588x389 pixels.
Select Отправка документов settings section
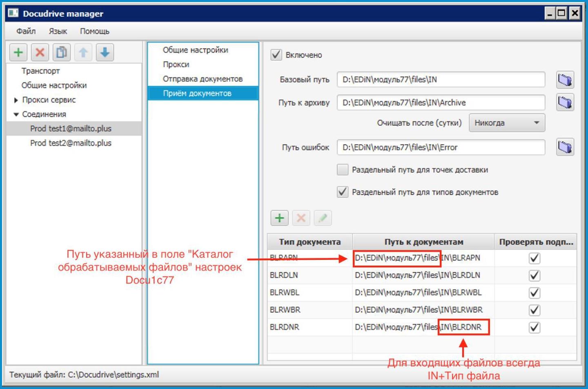[x=203, y=79]
